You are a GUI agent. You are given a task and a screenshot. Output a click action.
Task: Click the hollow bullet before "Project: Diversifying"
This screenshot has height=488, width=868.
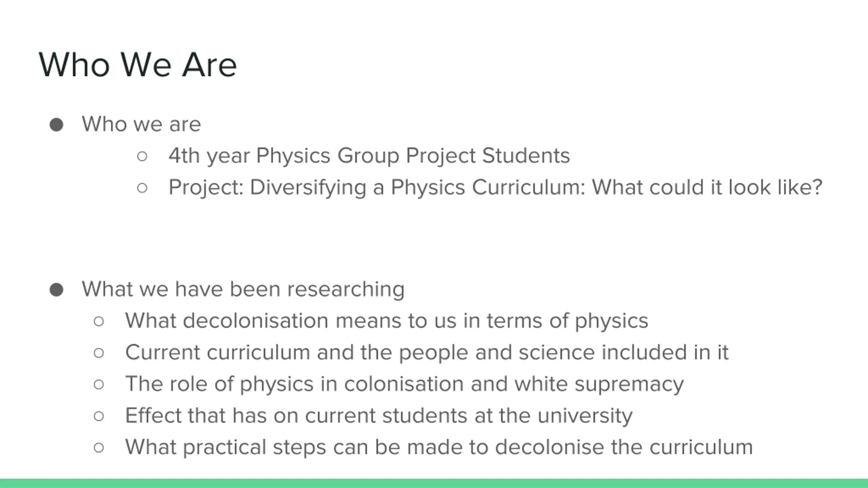click(142, 188)
